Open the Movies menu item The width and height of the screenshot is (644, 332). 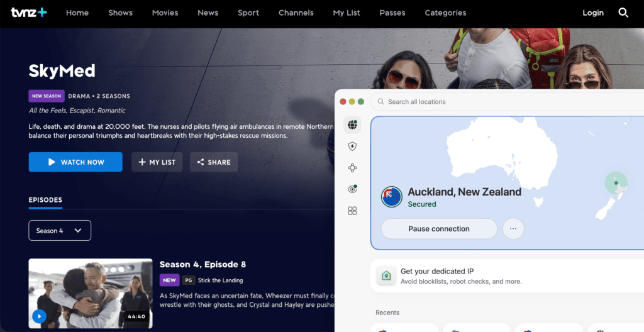(165, 13)
